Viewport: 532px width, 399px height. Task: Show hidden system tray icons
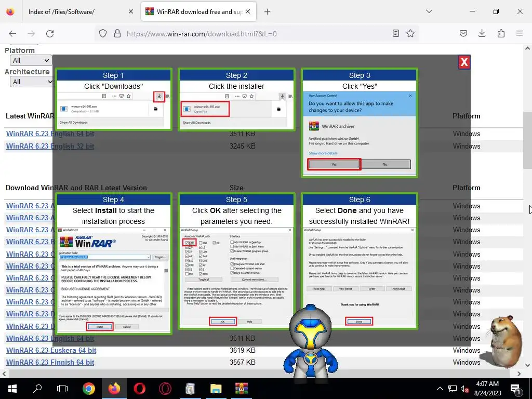pyautogui.click(x=440, y=389)
